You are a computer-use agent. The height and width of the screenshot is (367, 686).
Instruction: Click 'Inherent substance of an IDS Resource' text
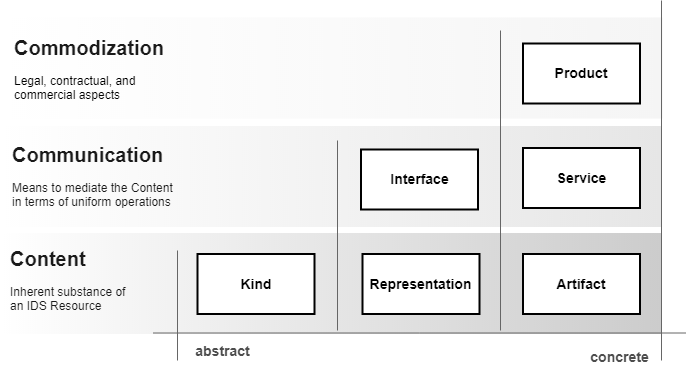point(68,299)
